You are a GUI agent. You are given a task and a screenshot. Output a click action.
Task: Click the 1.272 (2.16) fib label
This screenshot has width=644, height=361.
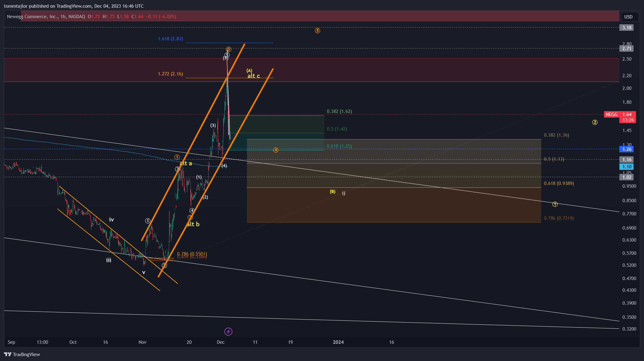click(170, 74)
